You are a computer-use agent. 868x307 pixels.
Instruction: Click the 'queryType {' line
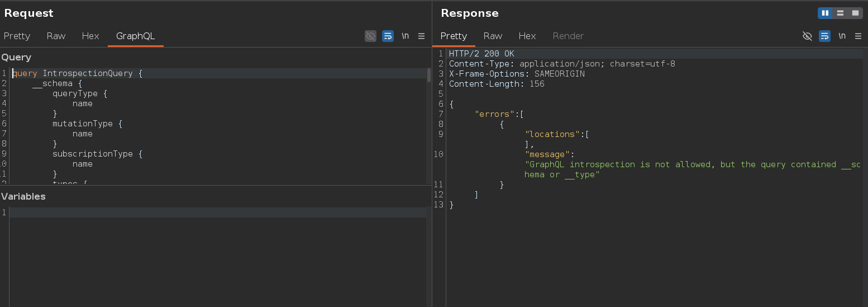pos(80,93)
